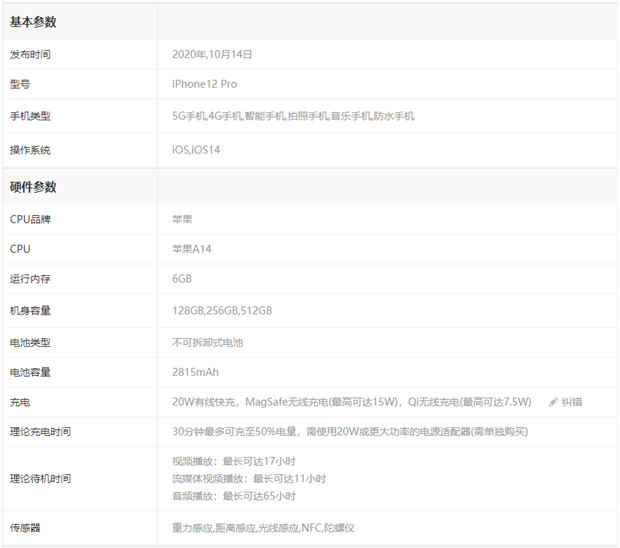The height and width of the screenshot is (548, 620).
Task: Click the 20W有线快充 charging description
Action: click(352, 402)
